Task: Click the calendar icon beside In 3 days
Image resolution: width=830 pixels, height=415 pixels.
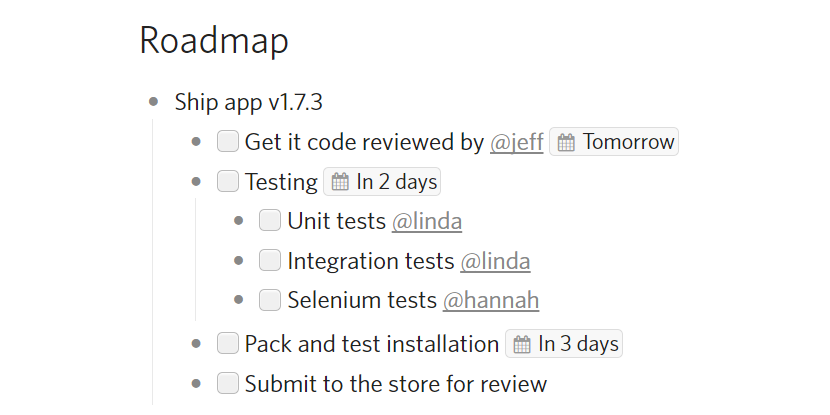Action: coord(522,344)
